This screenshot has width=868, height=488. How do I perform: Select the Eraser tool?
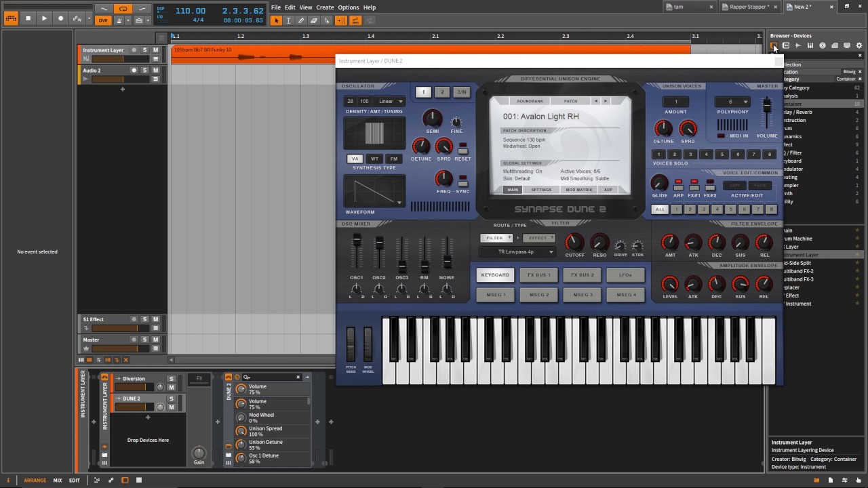point(314,20)
